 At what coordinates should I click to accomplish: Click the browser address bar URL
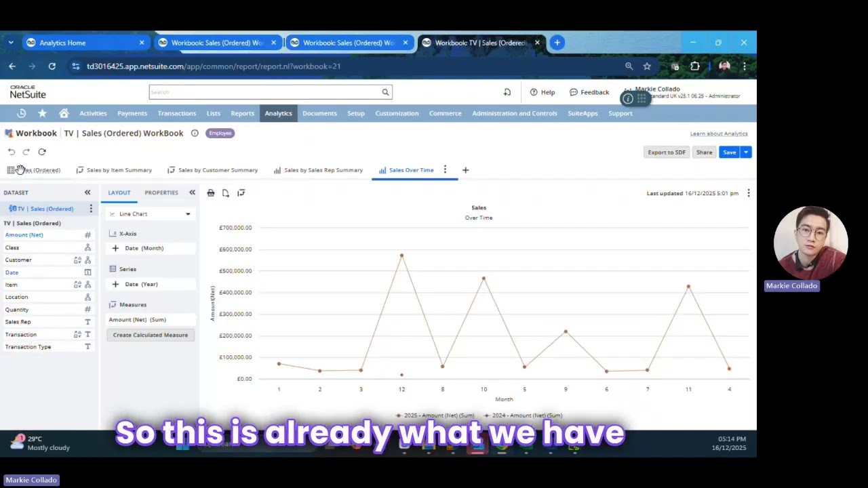click(x=214, y=66)
